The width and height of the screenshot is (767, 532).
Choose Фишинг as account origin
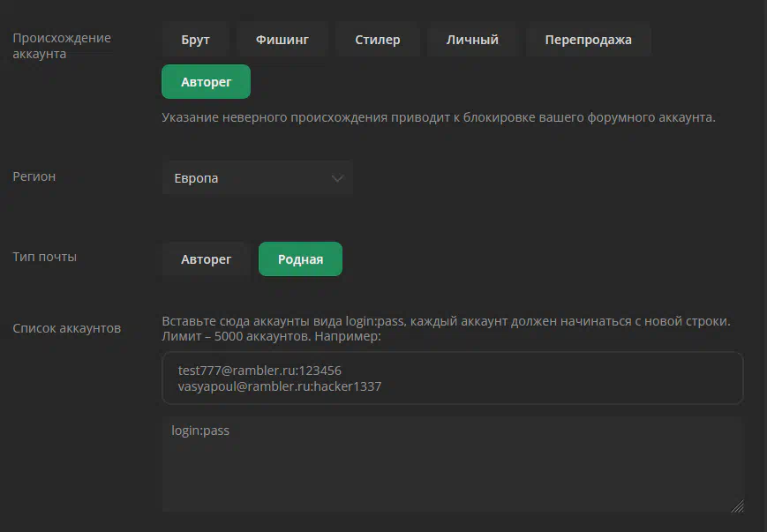[282, 40]
